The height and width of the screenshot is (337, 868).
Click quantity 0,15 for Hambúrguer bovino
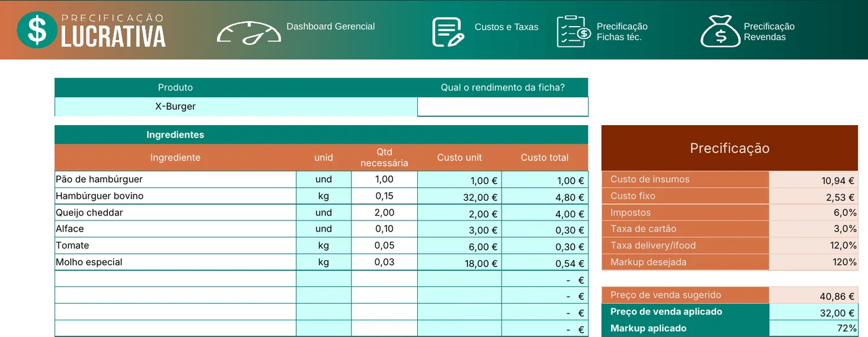[x=384, y=196]
